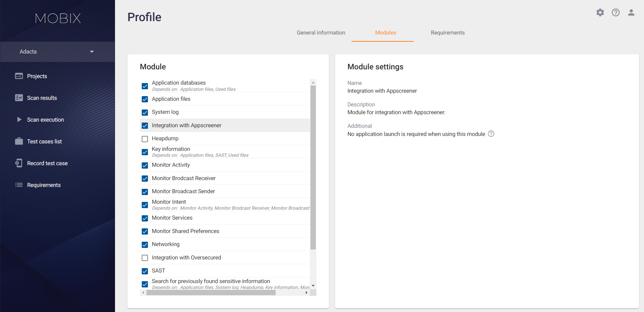This screenshot has width=644, height=312.
Task: Open the help question mark icon
Action: pyautogui.click(x=615, y=12)
